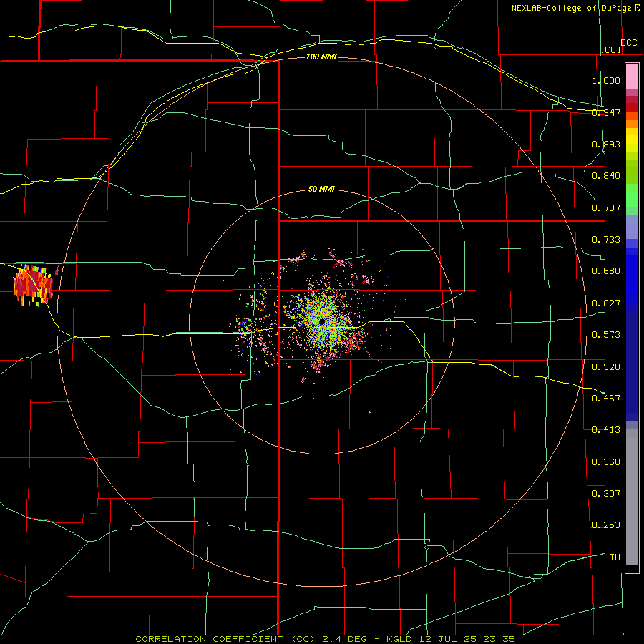Click the 0.627 color scale value
The height and width of the screenshot is (644, 644).
606,303
